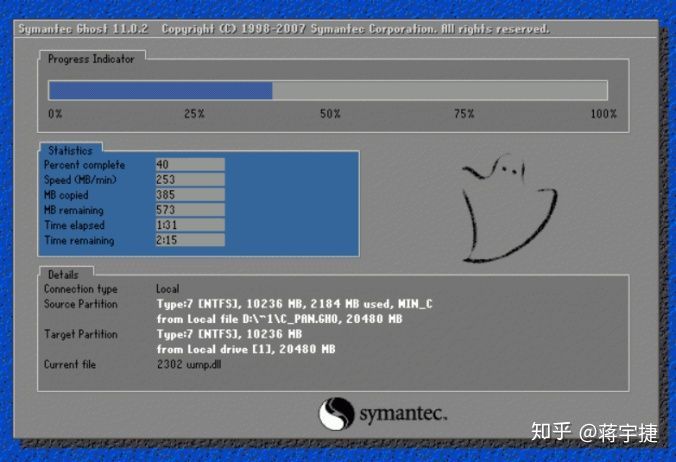Click the MB copied value field
Image resolution: width=676 pixels, height=462 pixels.
point(189,195)
